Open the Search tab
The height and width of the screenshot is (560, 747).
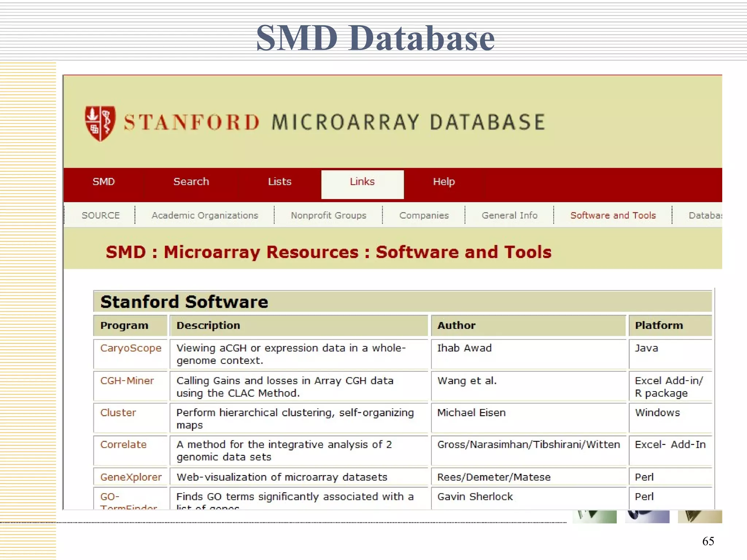[191, 182]
